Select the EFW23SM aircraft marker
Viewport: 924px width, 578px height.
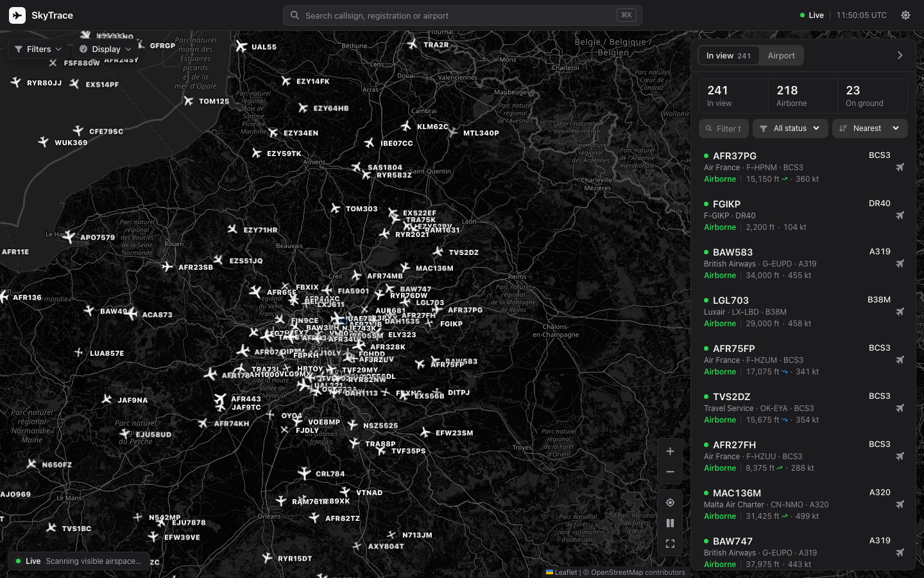pyautogui.click(x=425, y=433)
